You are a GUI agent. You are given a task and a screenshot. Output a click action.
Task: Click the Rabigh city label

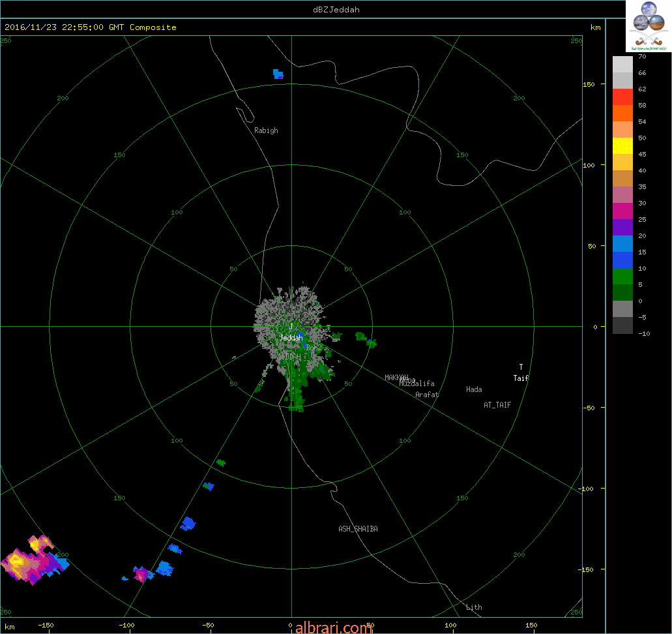point(266,130)
